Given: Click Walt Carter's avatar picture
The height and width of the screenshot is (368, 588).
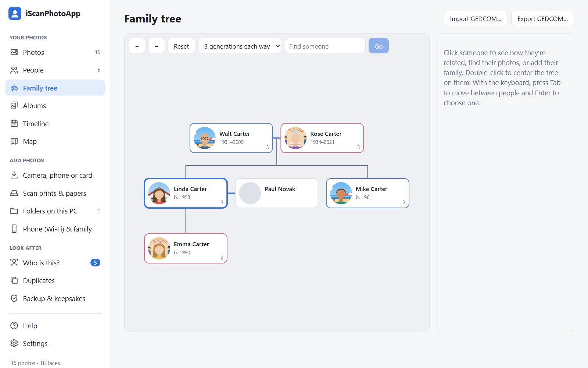Looking at the screenshot, I should (205, 138).
